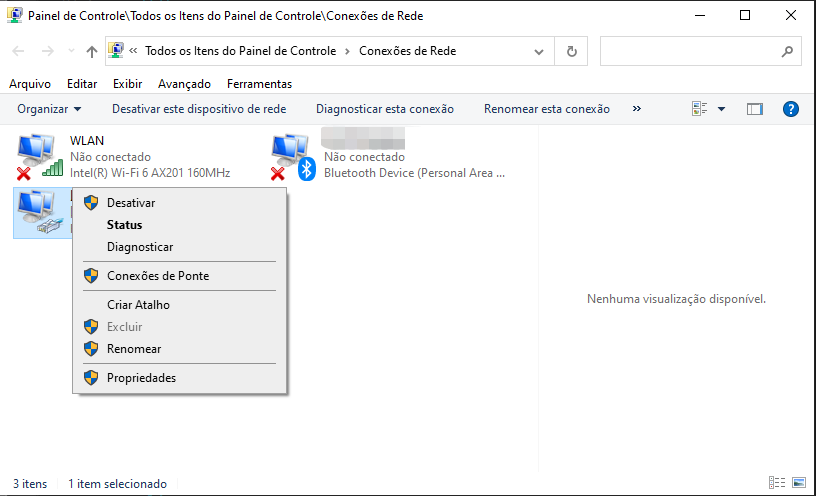Choose Diagnosticar in the context menu

point(180,247)
